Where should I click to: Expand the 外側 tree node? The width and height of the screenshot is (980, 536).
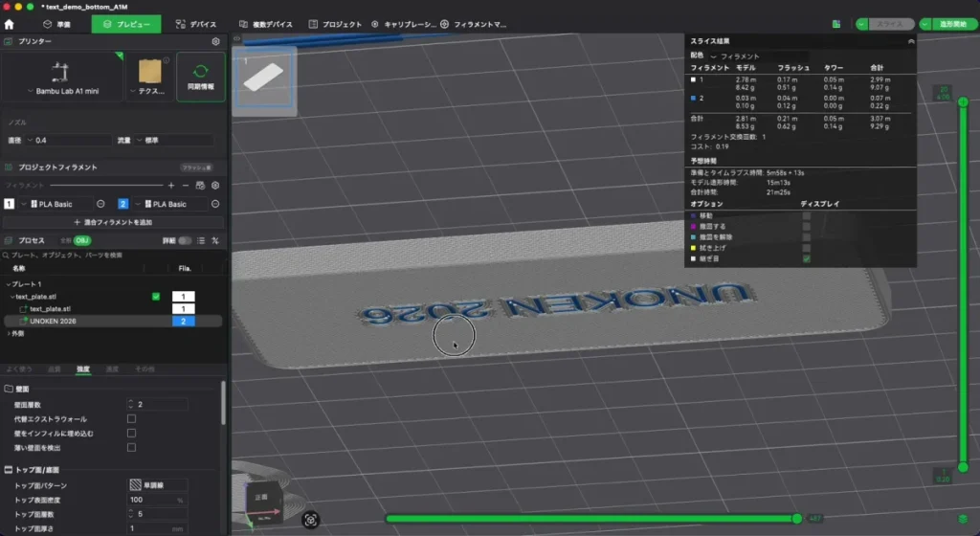pyautogui.click(x=8, y=334)
